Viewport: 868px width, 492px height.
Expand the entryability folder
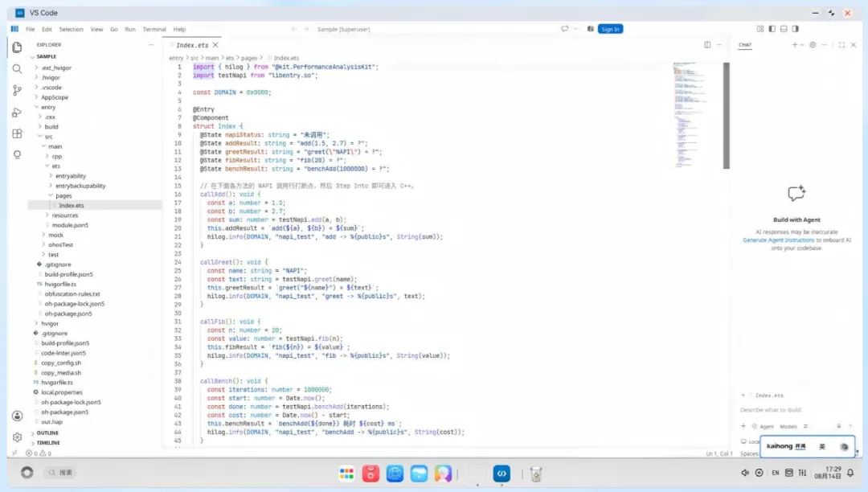pyautogui.click(x=70, y=176)
